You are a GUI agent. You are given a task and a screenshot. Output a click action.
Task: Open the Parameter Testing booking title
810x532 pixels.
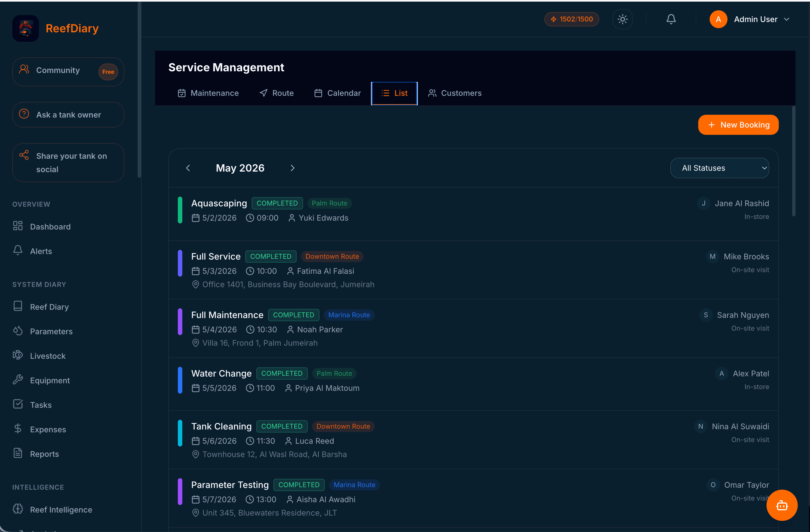(x=230, y=485)
